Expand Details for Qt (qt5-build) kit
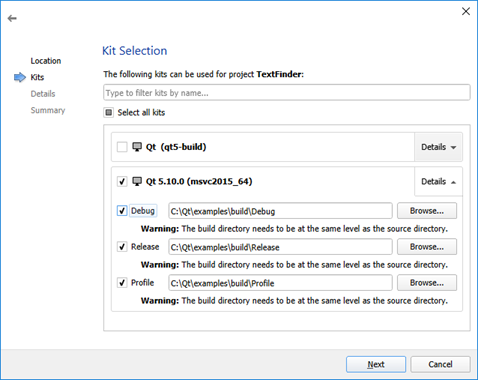 [438, 147]
